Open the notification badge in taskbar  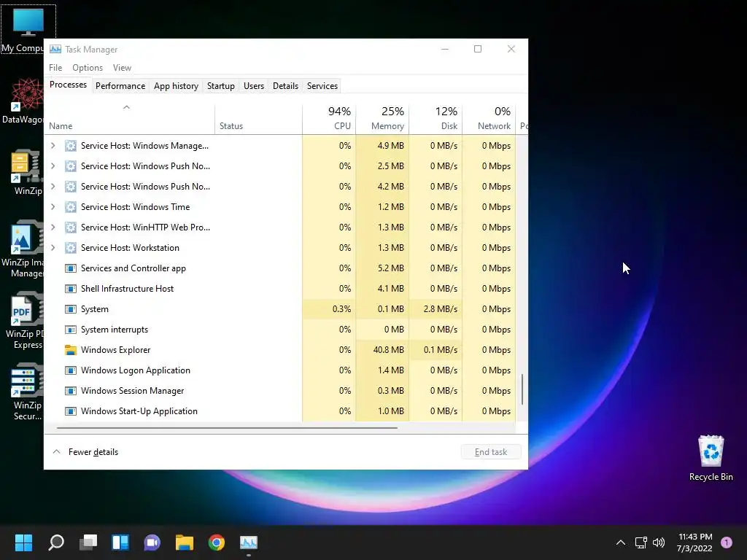727,542
